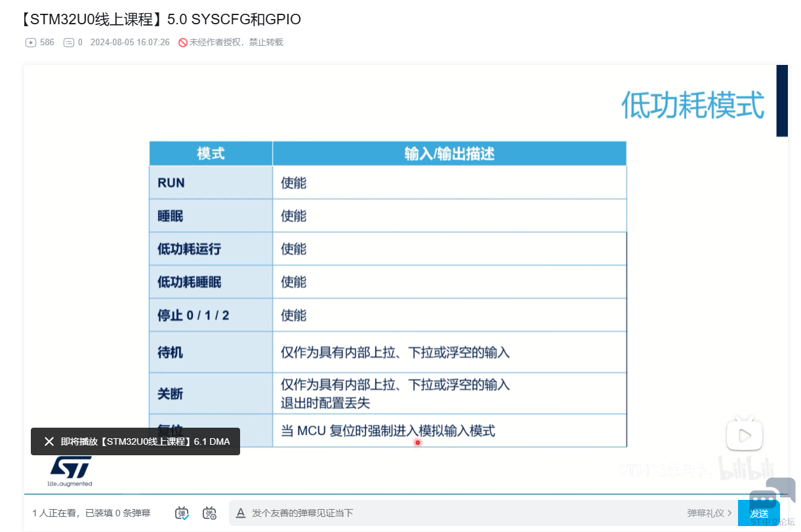Click the 模式 table header

(211, 153)
